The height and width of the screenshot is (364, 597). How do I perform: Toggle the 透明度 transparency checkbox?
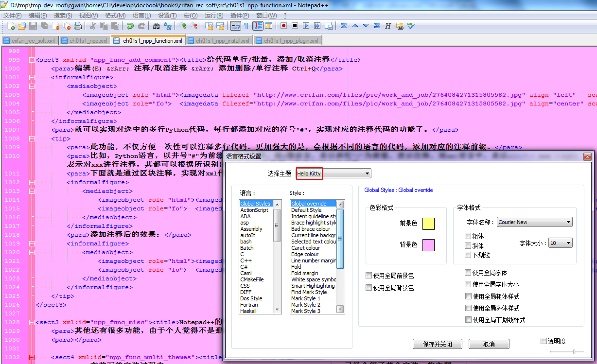(x=544, y=341)
